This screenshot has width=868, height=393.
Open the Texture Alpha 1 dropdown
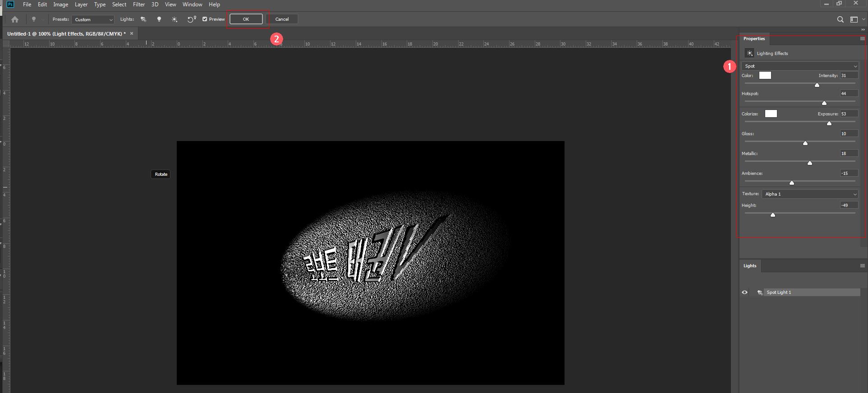[x=810, y=194]
